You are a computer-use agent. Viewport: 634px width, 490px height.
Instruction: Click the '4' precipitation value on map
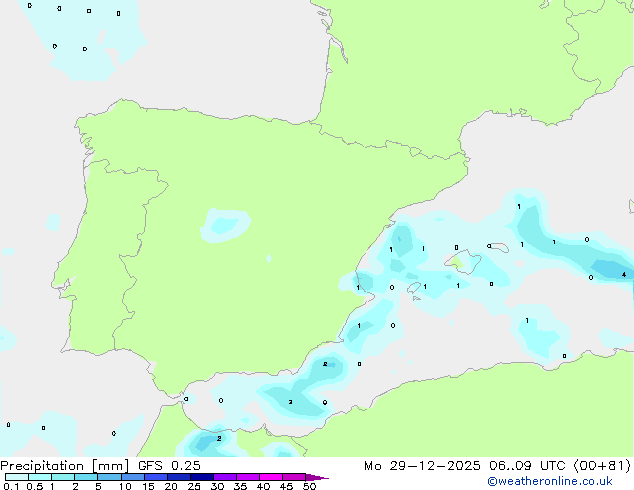624,275
